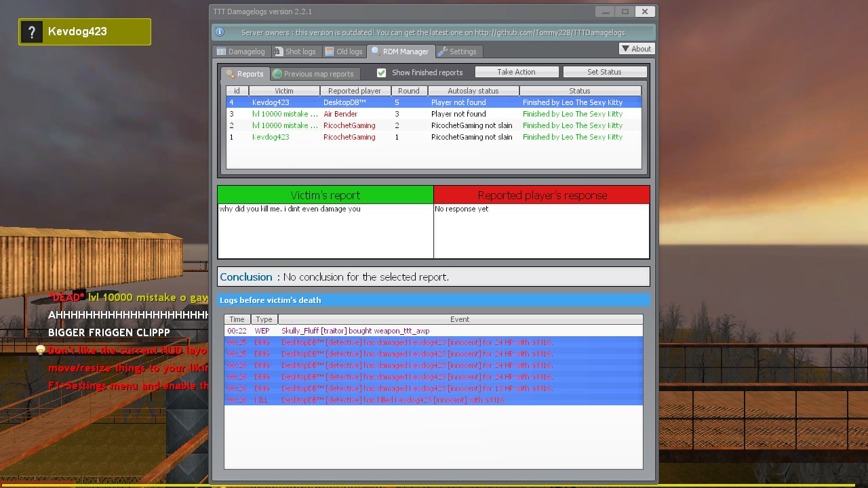Image resolution: width=868 pixels, height=488 pixels.
Task: Click the Old logs tab icon
Action: pos(330,52)
